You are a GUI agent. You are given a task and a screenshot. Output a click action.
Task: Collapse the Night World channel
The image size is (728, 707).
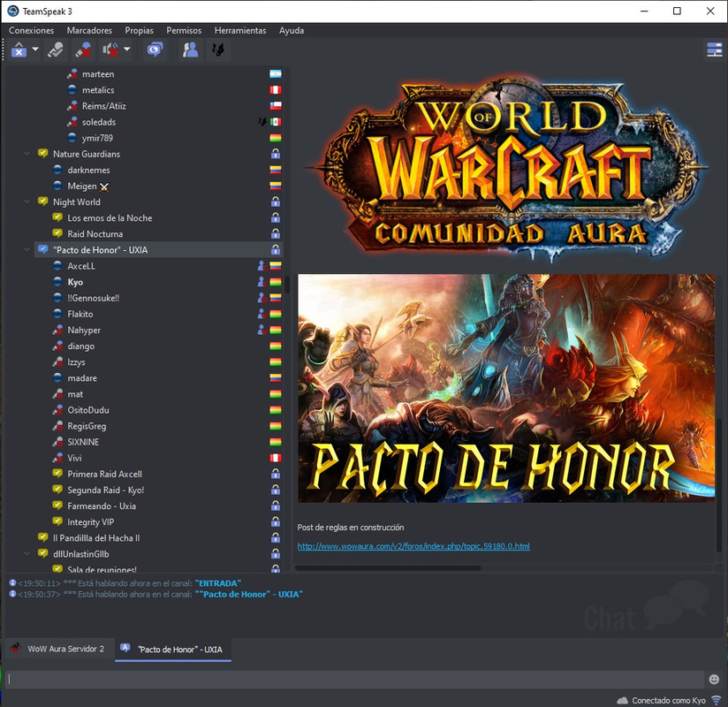pyautogui.click(x=27, y=201)
